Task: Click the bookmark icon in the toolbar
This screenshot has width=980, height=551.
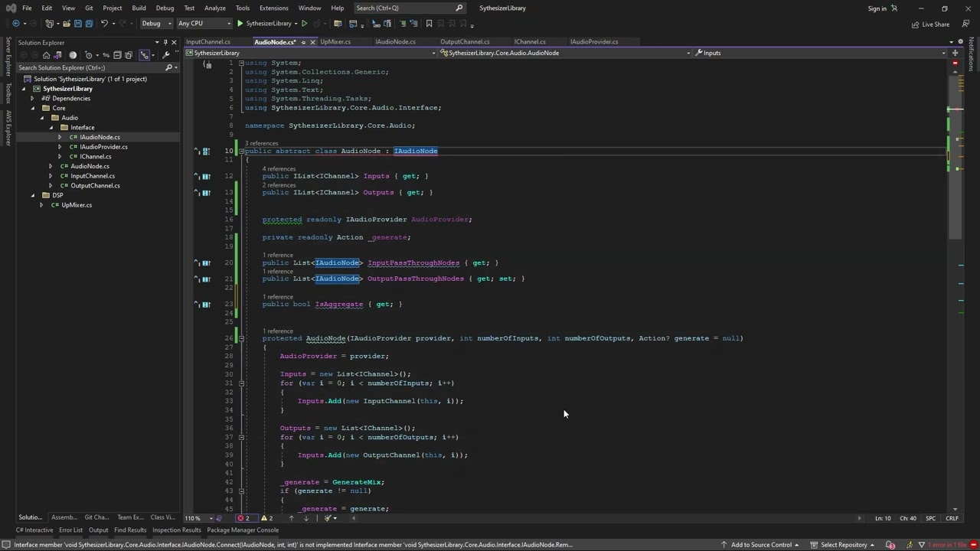Action: tap(429, 24)
